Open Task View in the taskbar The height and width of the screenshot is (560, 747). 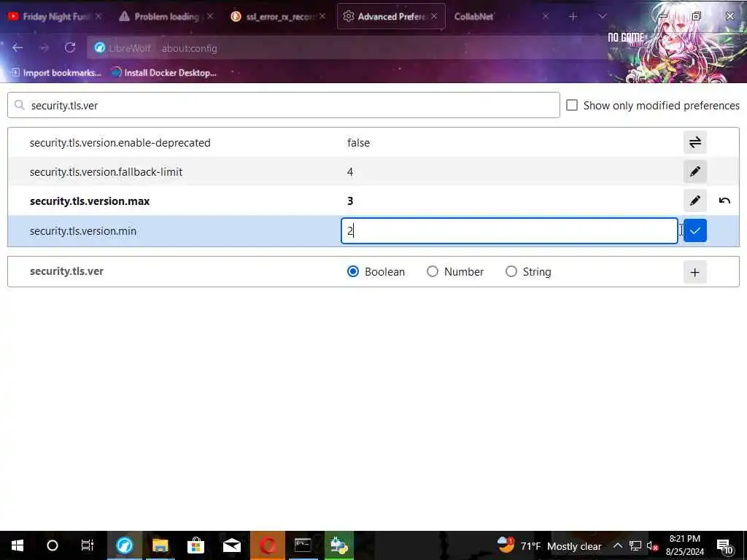coord(88,545)
